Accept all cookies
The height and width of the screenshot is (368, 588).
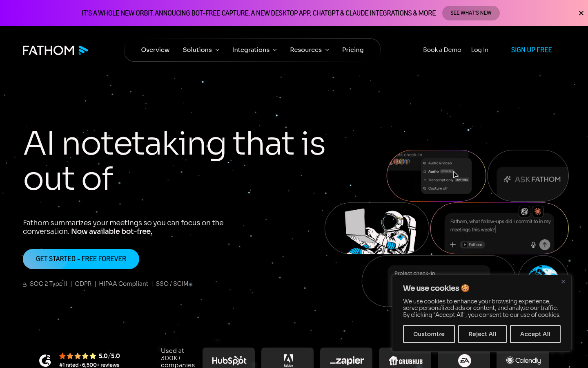click(535, 334)
